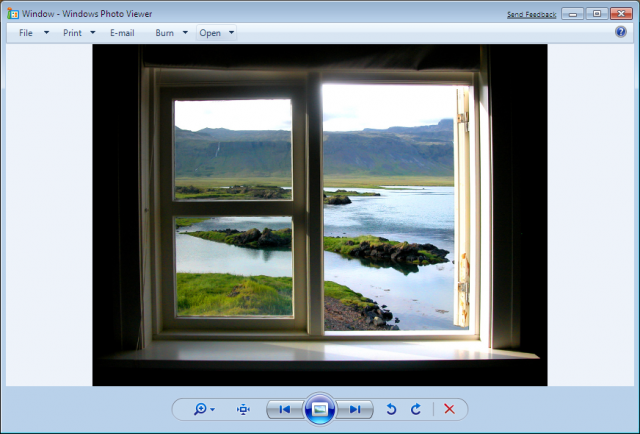Screen dimensions: 640x434
Task: Open the File menu
Action: (26, 33)
